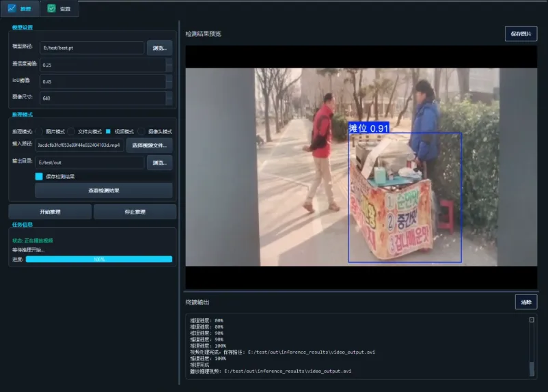Click the 推理模式 section title
This screenshot has height=392, width=548.
(x=23, y=114)
